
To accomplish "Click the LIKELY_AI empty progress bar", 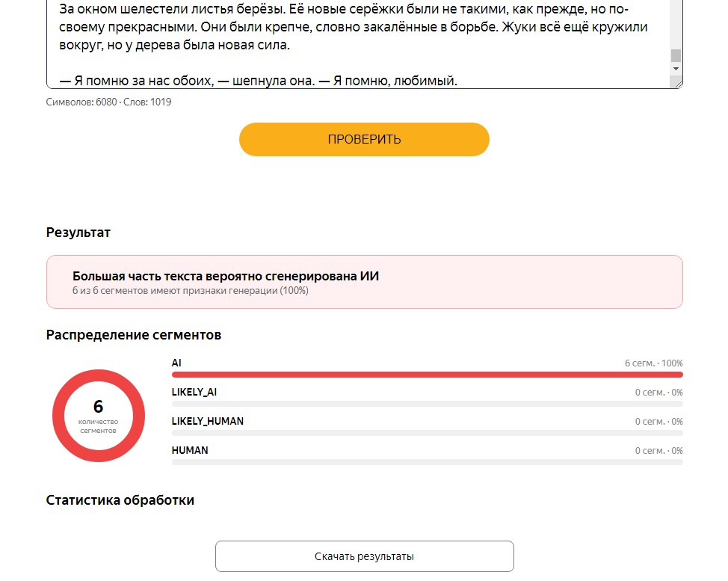I will coord(427,404).
